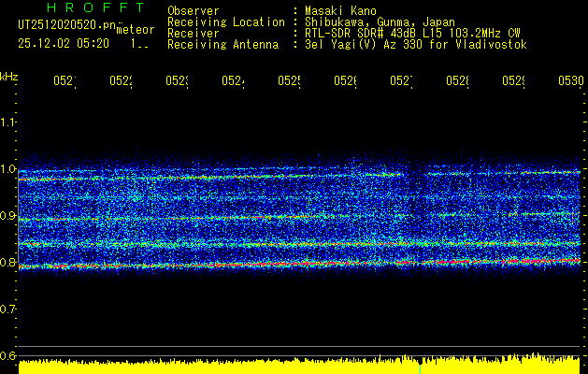Select Shibukawa, Gunma, Japan text
Image resolution: width=588 pixels, height=374 pixels.
click(x=380, y=22)
